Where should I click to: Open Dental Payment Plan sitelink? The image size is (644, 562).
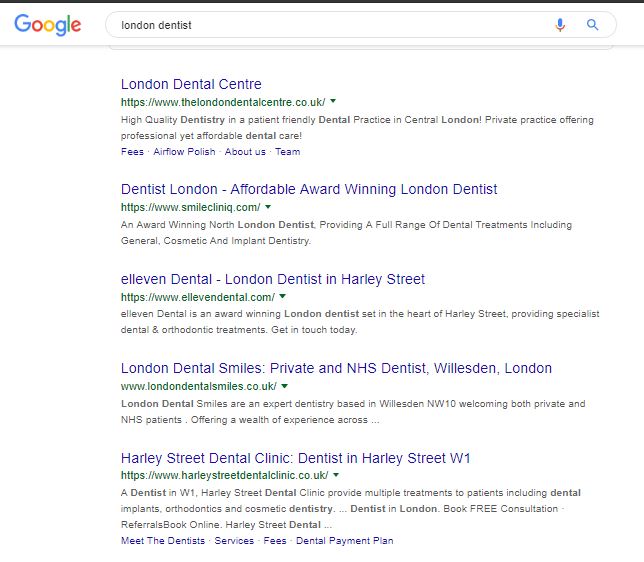coord(345,541)
